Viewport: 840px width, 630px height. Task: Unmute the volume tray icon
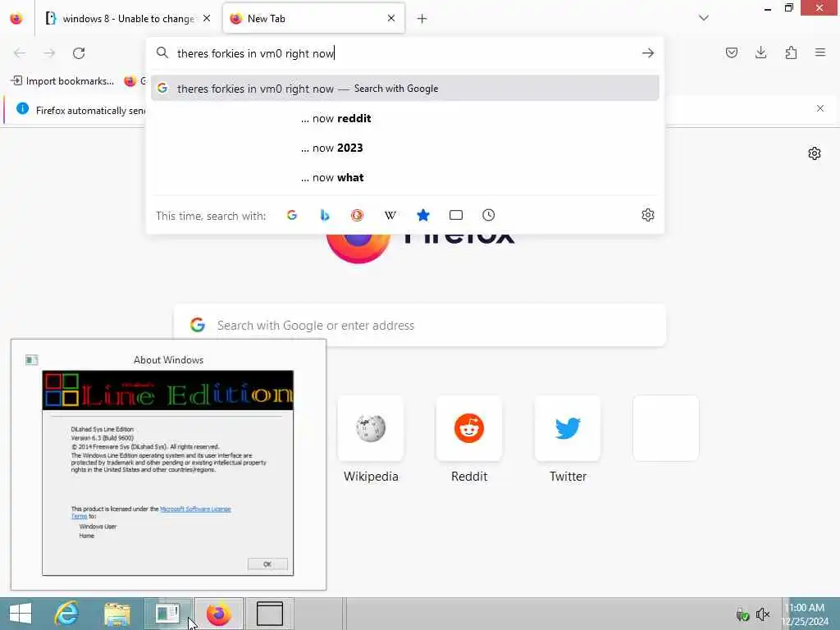pos(762,614)
